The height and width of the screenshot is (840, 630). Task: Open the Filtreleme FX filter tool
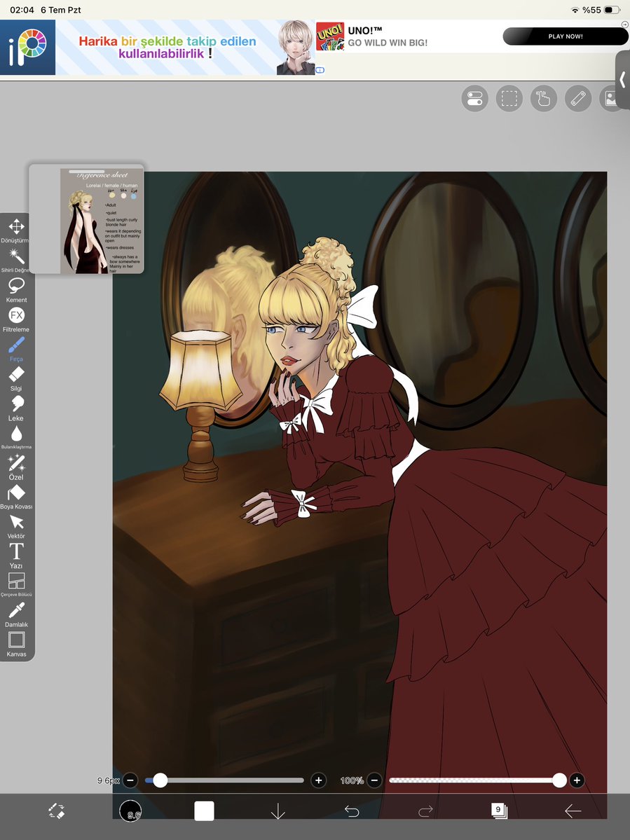point(16,320)
